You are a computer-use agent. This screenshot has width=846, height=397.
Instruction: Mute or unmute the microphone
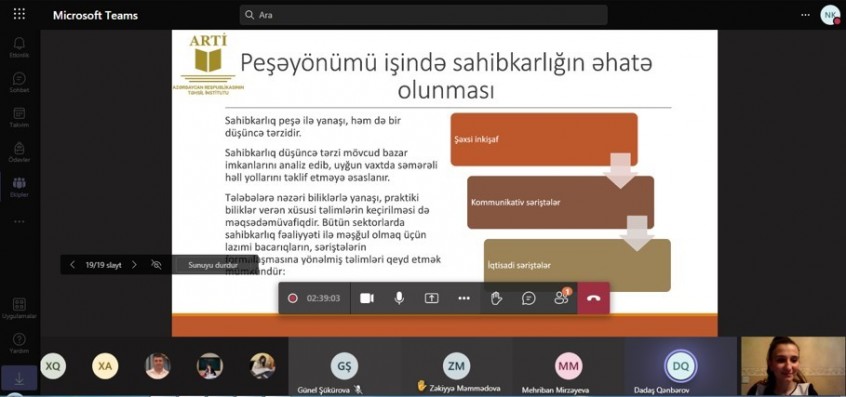(399, 298)
